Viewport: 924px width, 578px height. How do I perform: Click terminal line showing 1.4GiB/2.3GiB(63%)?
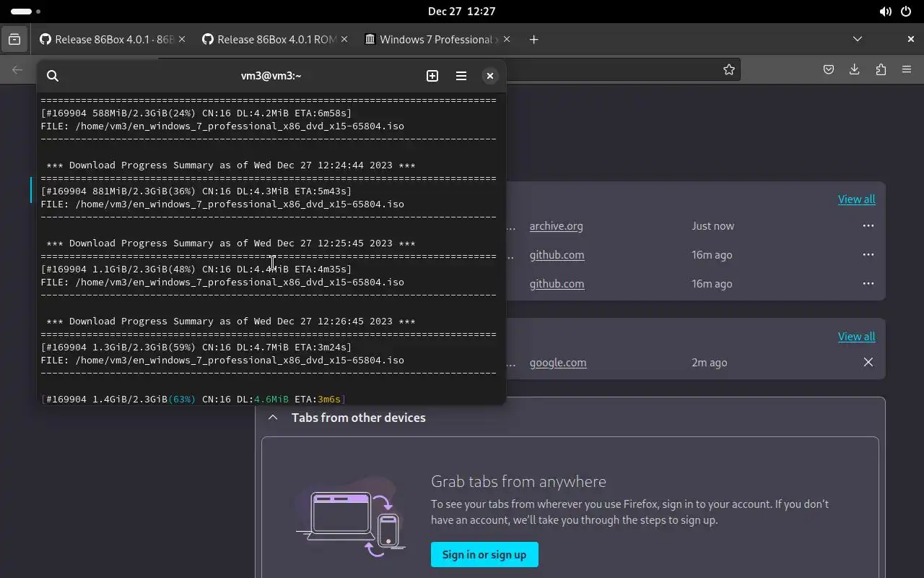point(193,399)
